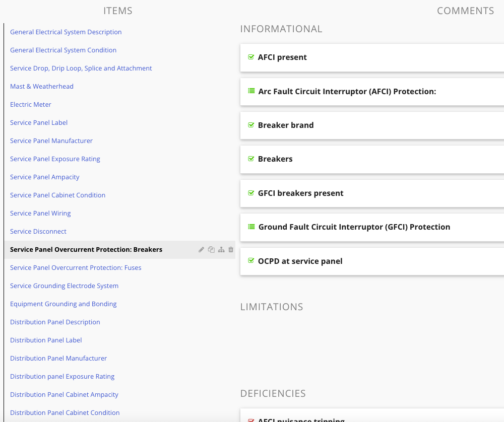Select Distribution Panel Manufacturer item
The width and height of the screenshot is (504, 422).
pyautogui.click(x=58, y=359)
